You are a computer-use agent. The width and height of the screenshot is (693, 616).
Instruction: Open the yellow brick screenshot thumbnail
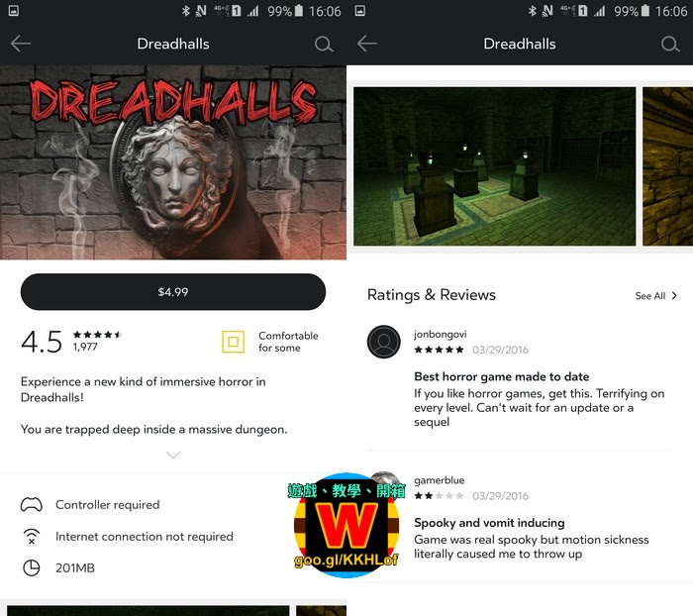667,166
